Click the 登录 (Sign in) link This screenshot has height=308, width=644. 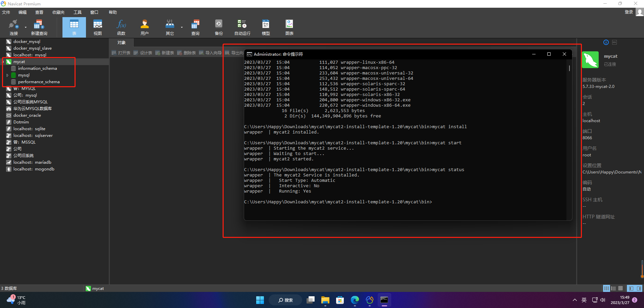tap(629, 12)
